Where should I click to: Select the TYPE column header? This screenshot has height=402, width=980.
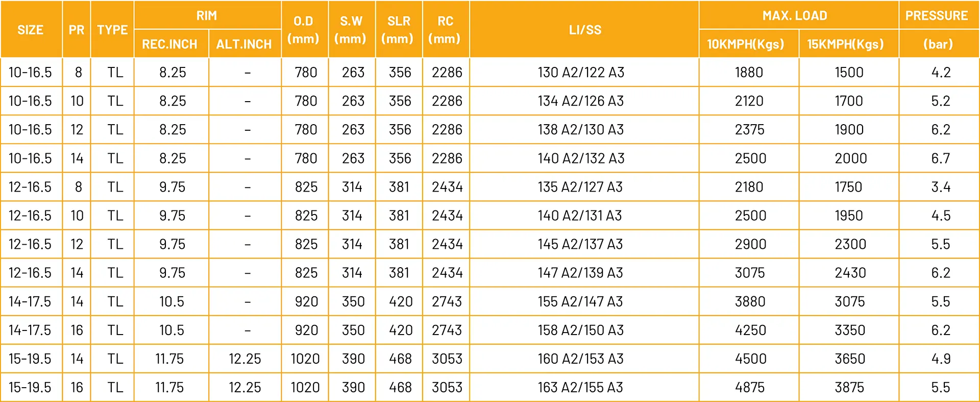(112, 30)
